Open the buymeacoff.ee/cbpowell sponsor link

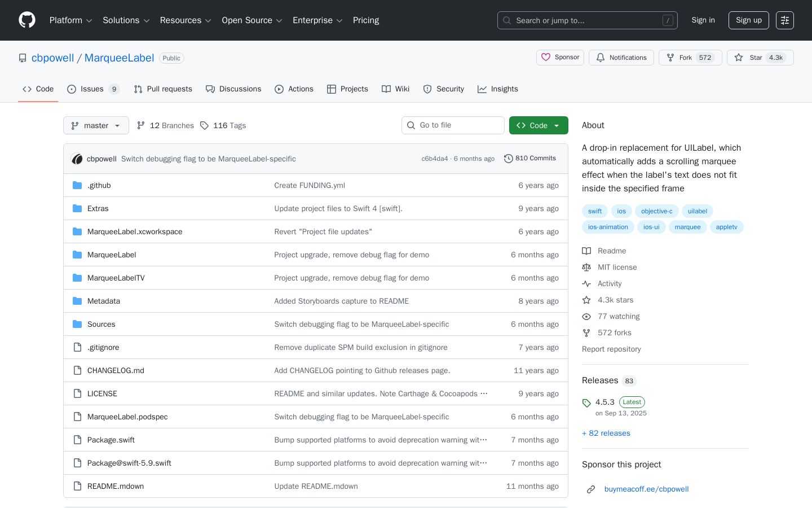click(x=647, y=489)
